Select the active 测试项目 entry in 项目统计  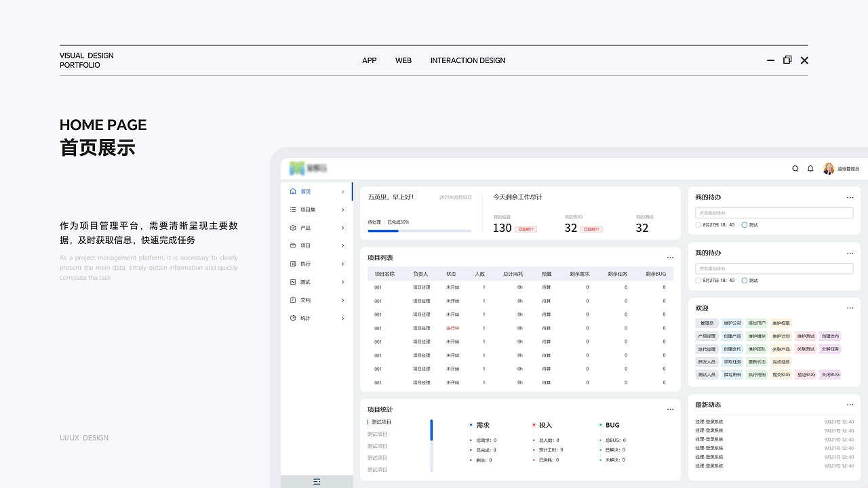pos(381,422)
